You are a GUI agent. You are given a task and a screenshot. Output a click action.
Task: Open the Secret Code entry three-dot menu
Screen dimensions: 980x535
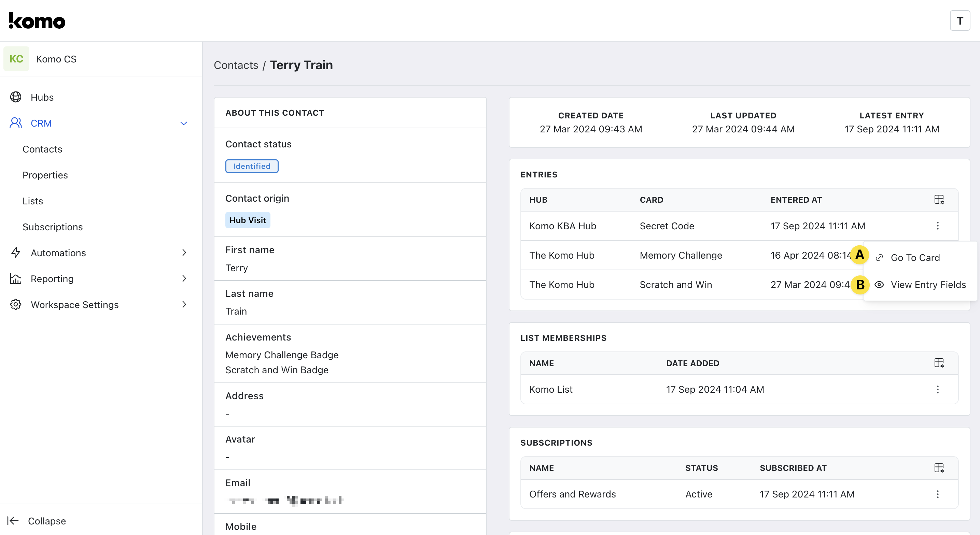click(937, 226)
